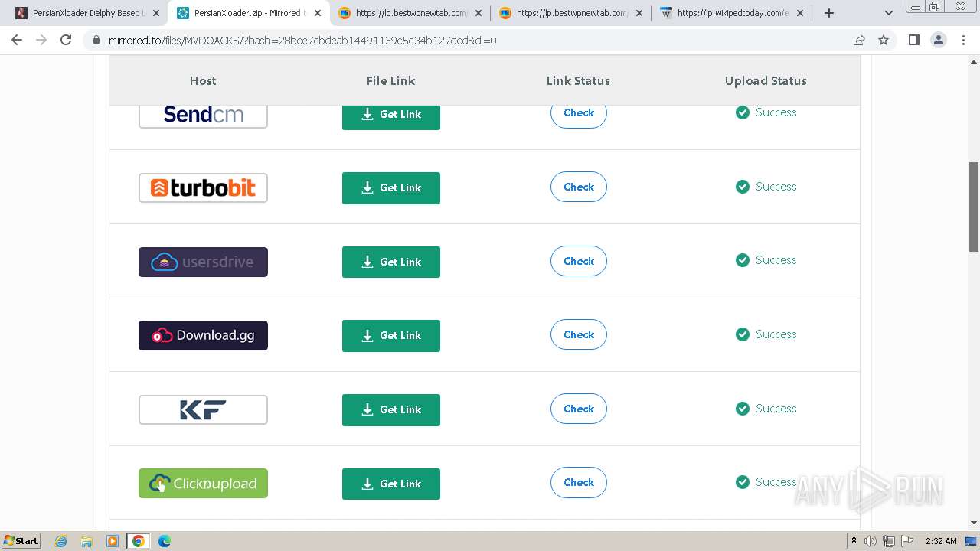Check link status for KF
This screenshot has width=980, height=551.
[579, 409]
